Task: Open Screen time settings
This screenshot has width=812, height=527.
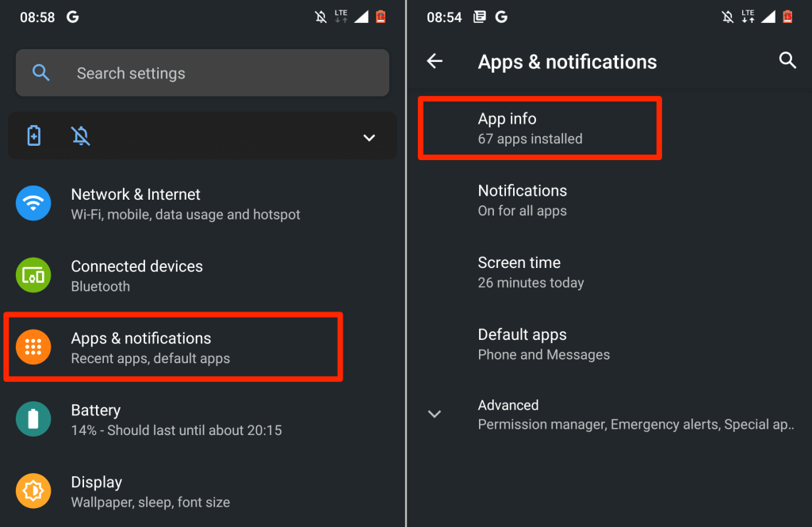Action: (x=530, y=272)
